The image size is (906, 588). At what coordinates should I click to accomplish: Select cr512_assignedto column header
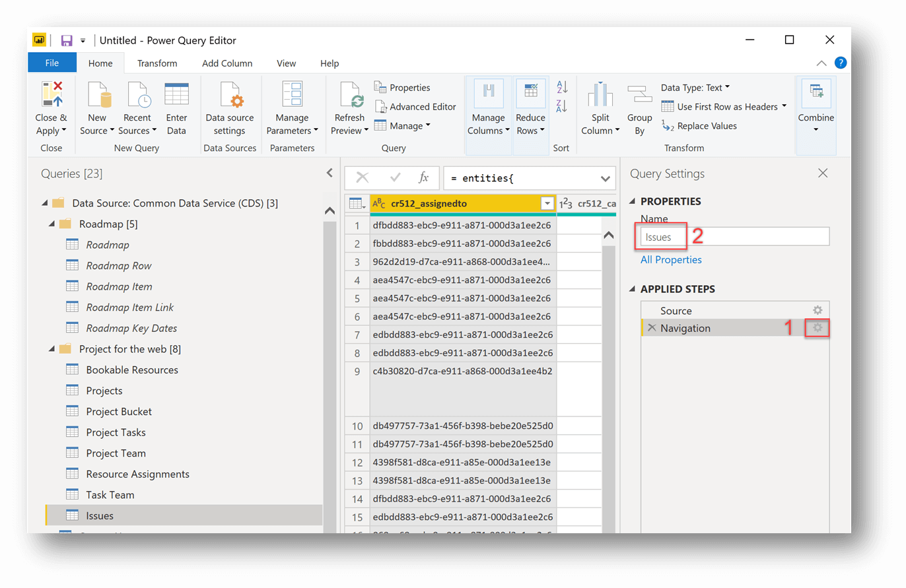pos(463,204)
